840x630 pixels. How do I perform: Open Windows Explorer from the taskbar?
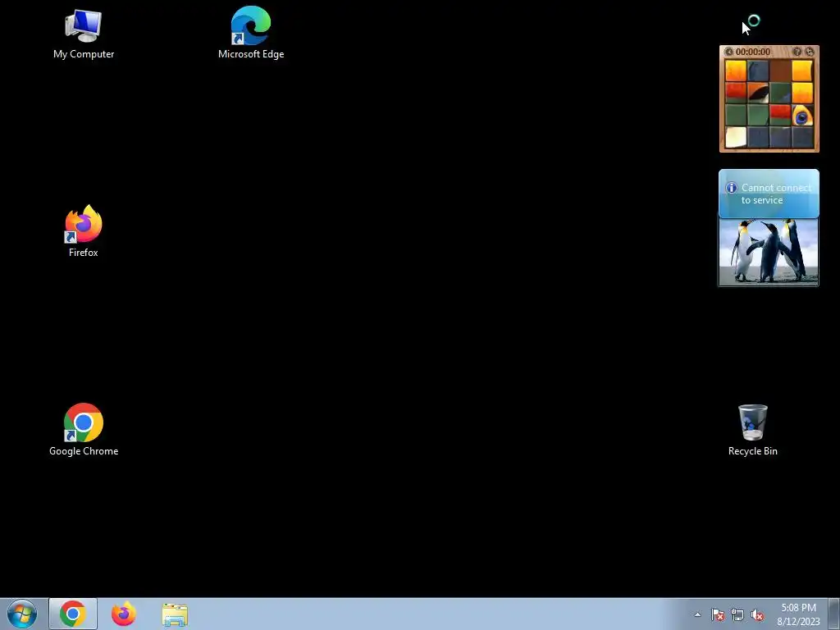pos(175,614)
